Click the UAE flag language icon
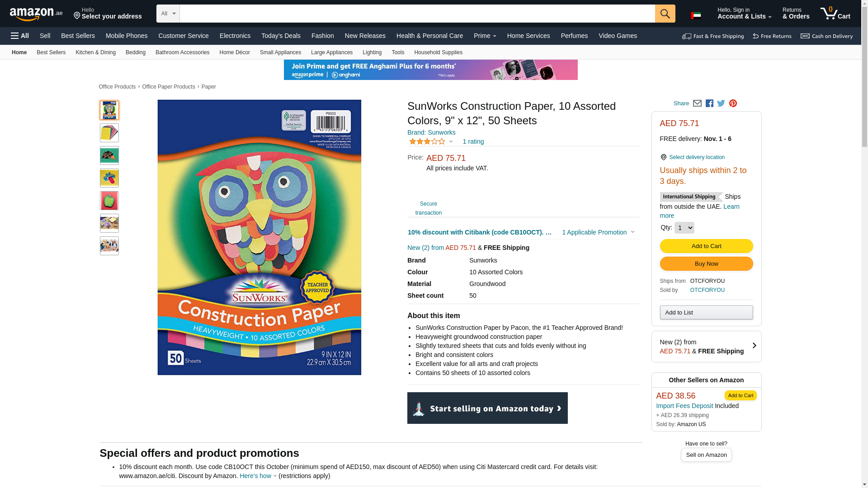This screenshot has height=488, width=868. 696,15
